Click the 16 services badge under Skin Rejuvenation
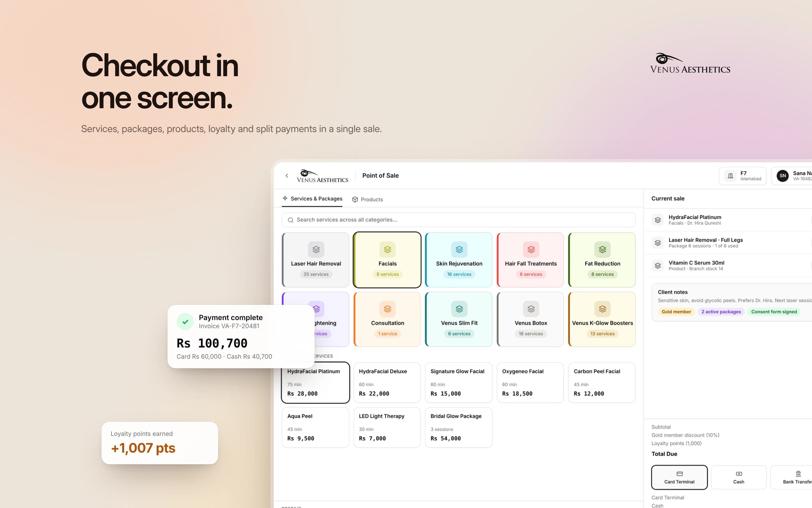This screenshot has height=508, width=812. coord(459,274)
